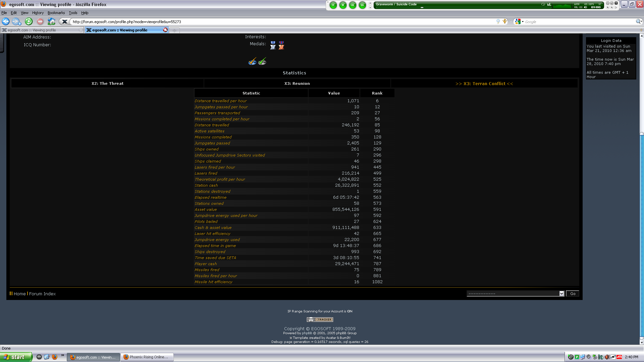Click the media player repeat loop icon
Viewport: 644px width, 362px height.
pos(543,4)
